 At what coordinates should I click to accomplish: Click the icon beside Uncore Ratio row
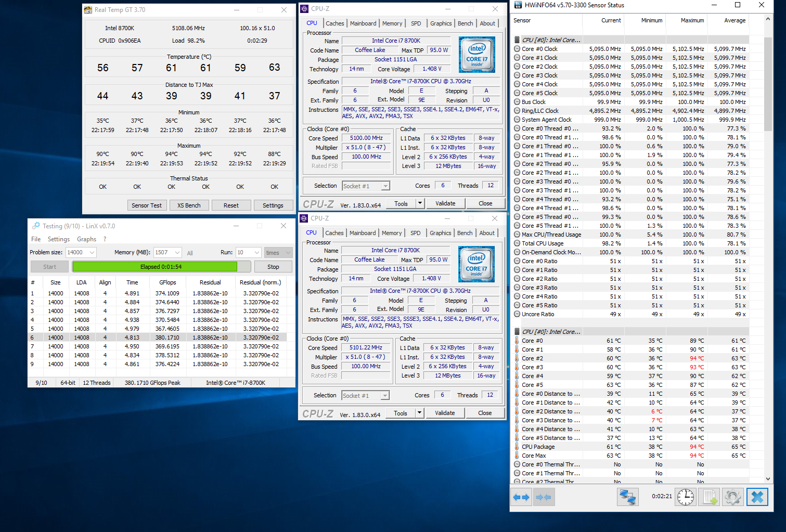517,314
